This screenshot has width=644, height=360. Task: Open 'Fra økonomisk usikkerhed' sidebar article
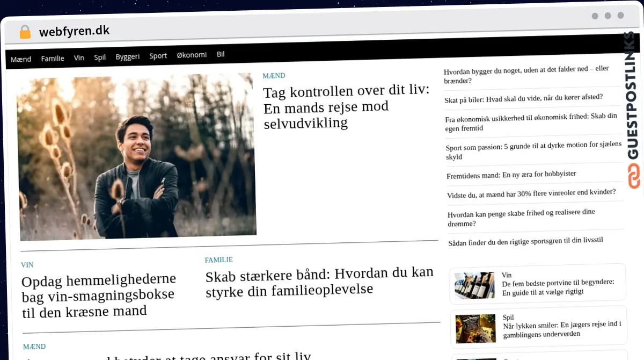[531, 121]
